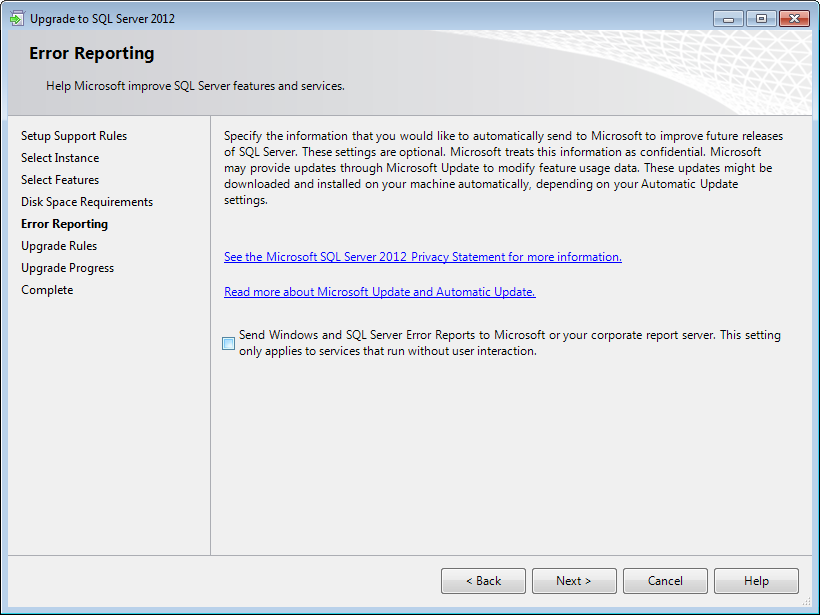820x615 pixels.
Task: Open Help for this setup page
Action: [756, 581]
